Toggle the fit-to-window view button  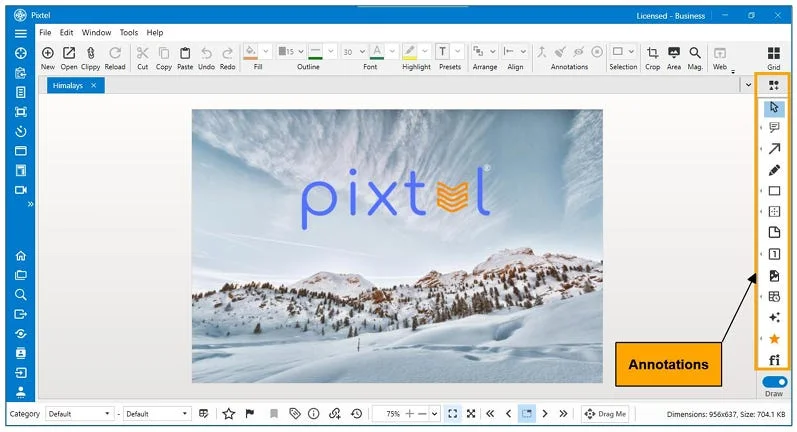[452, 414]
